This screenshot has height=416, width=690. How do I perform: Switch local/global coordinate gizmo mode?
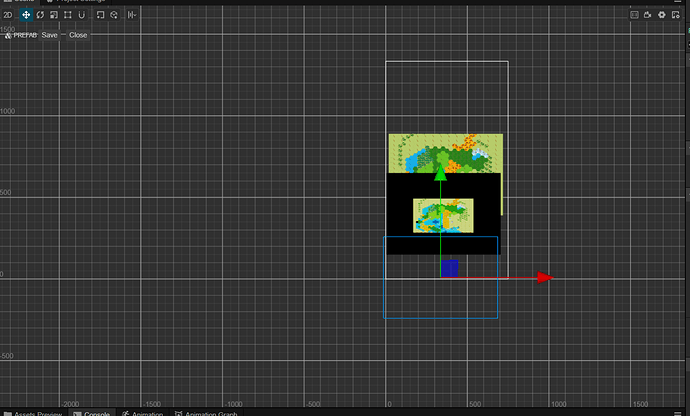[x=114, y=15]
